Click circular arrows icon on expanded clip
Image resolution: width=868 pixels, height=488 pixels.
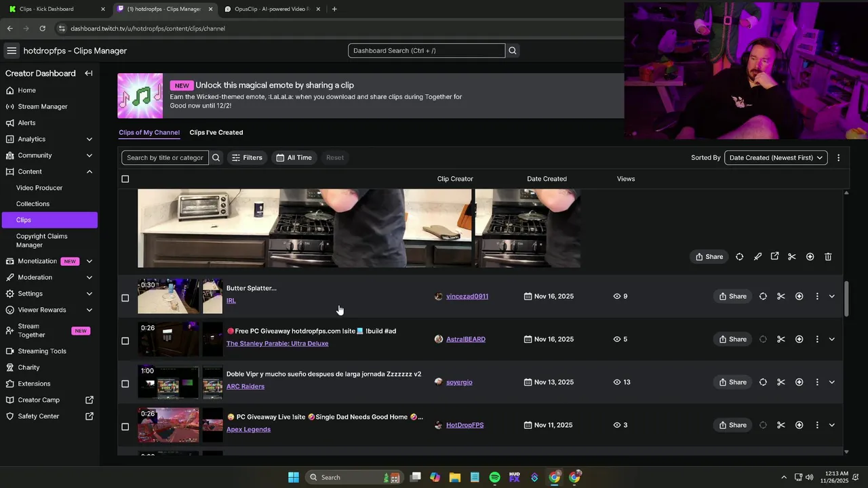point(739,257)
